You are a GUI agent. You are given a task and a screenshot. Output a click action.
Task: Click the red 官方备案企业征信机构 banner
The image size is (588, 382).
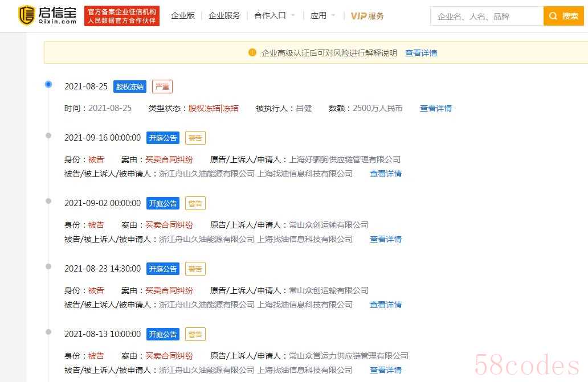(x=122, y=16)
